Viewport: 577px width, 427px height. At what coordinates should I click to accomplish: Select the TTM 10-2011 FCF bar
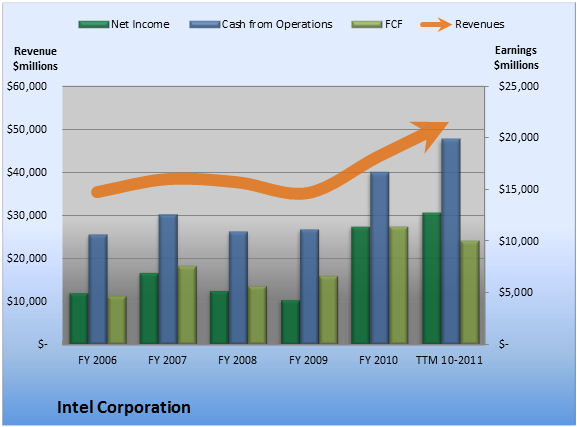pos(470,293)
